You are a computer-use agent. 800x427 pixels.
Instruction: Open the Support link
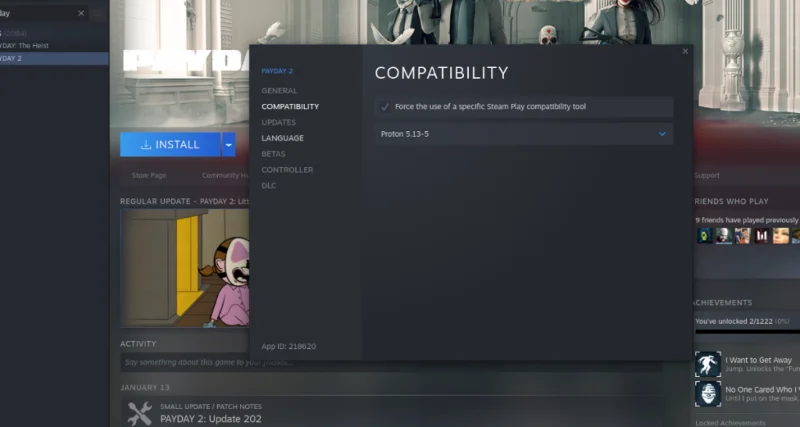(x=707, y=175)
